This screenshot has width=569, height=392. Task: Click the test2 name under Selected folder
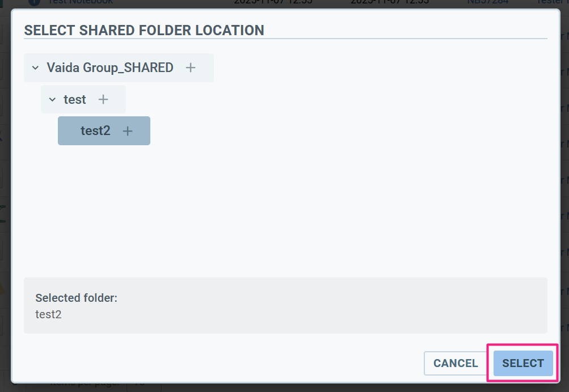(48, 314)
